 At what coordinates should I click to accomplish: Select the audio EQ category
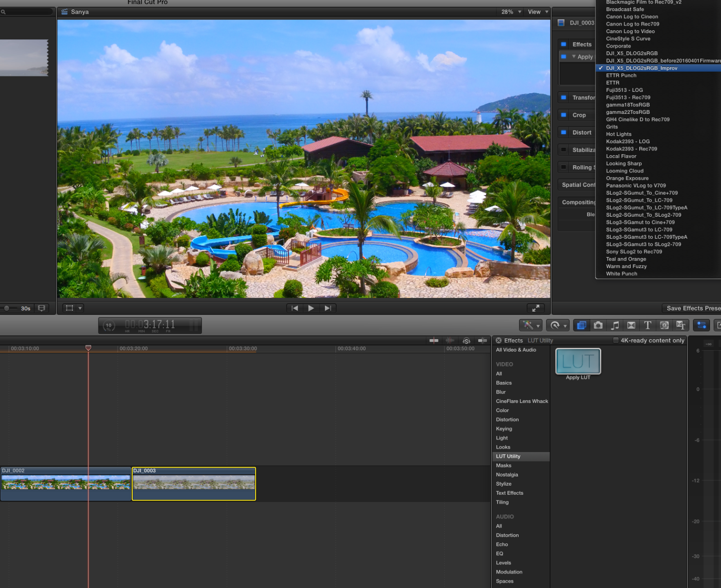[x=499, y=553]
